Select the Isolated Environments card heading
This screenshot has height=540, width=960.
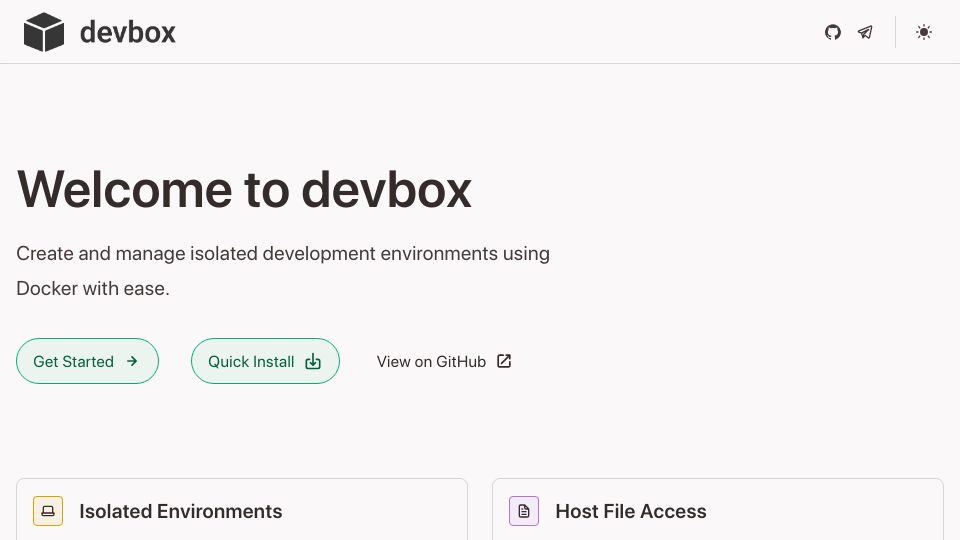coord(181,511)
